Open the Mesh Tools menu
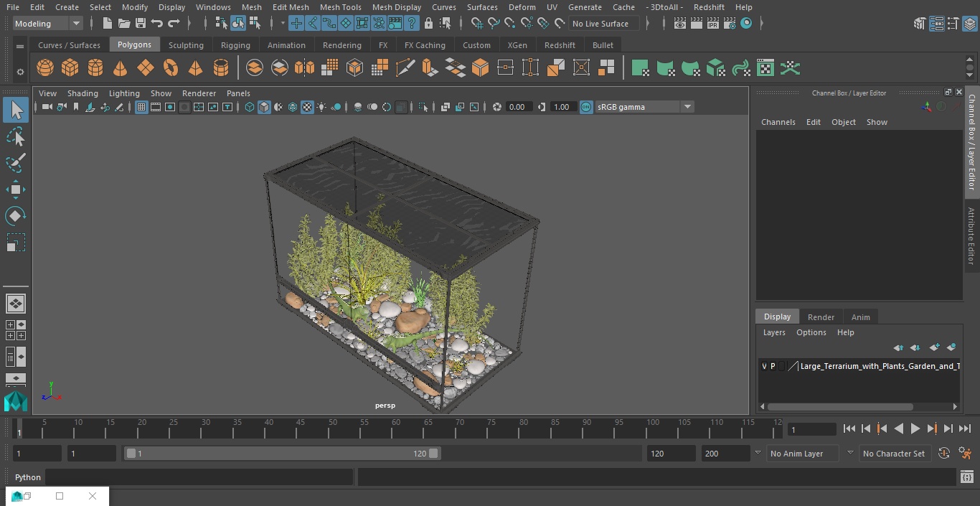This screenshot has width=980, height=506. point(340,7)
